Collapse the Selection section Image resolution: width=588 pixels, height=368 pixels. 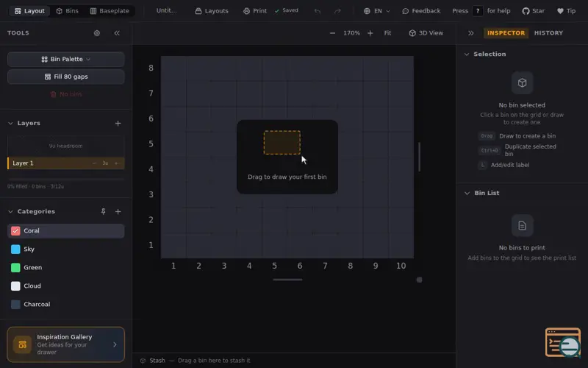tap(467, 54)
